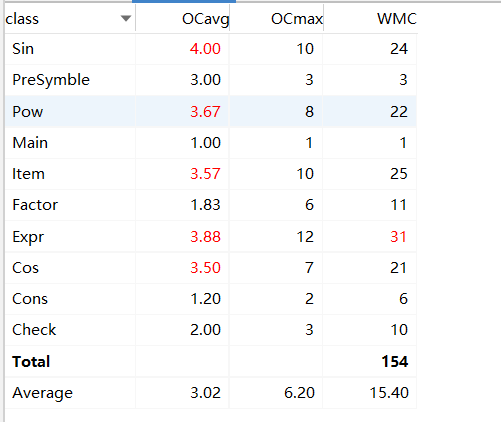The image size is (501, 422).
Task: Click Sin's WMC value 24
Action: pos(399,49)
